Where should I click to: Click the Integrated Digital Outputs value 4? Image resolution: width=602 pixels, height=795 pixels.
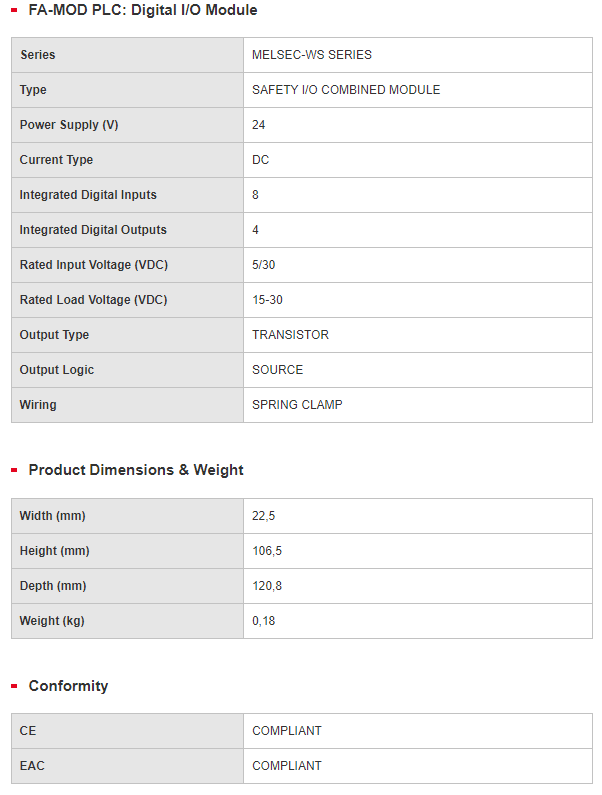click(256, 230)
